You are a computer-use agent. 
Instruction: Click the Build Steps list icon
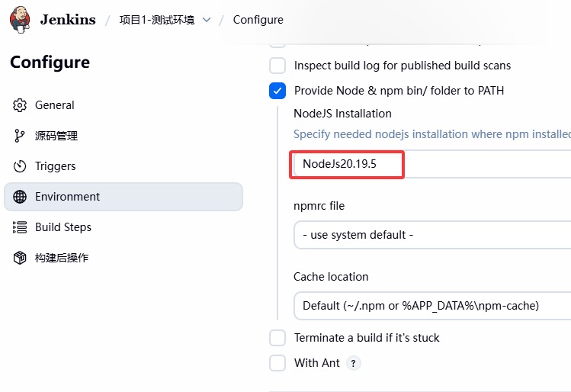(x=21, y=227)
